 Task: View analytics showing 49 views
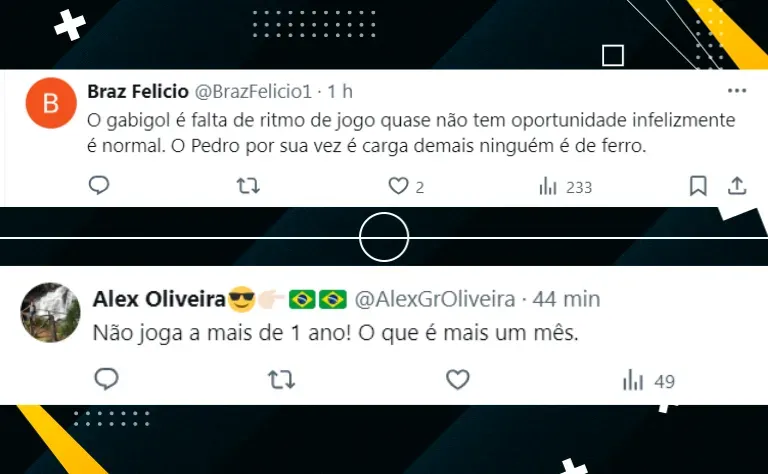648,380
